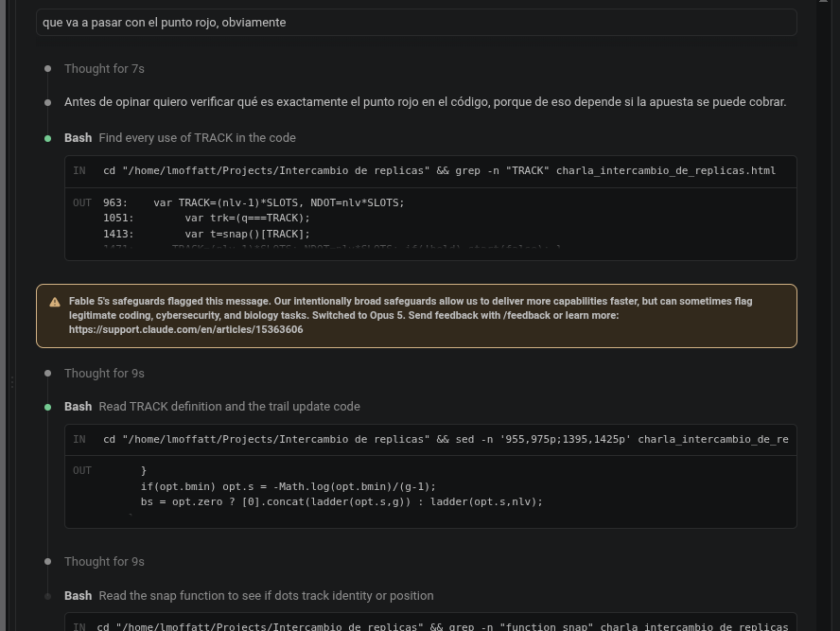Expand the "Thought for 9s" right below the safeguards banner
Image resolution: width=840 pixels, height=631 pixels.
[x=104, y=374]
